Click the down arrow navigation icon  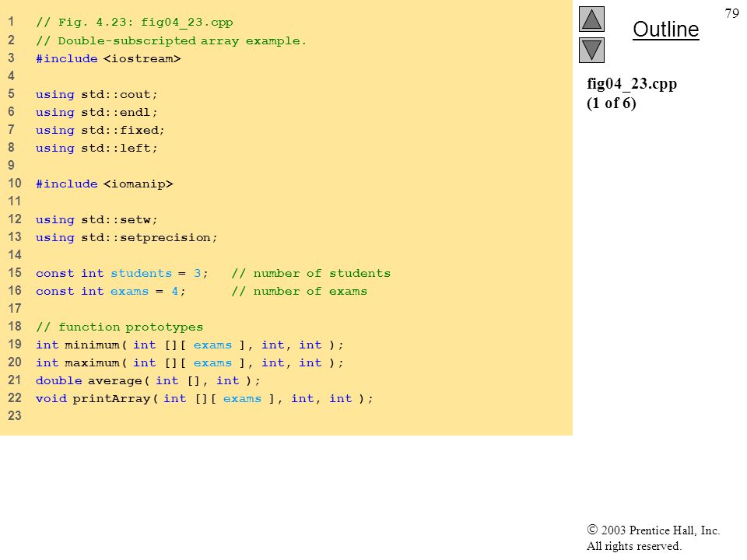pos(591,50)
